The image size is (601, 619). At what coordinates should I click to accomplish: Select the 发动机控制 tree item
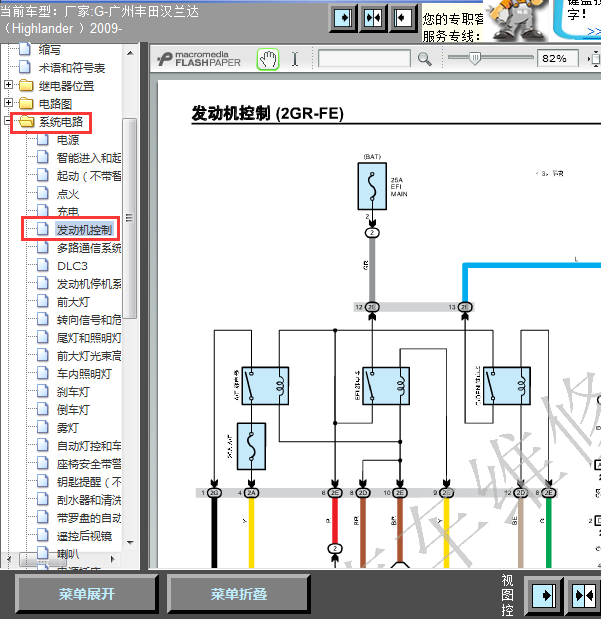pos(85,230)
